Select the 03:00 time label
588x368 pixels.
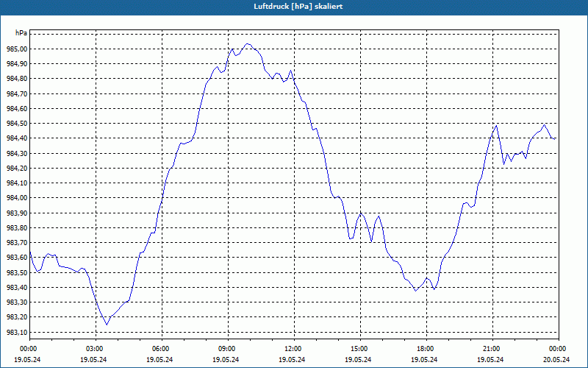(x=94, y=349)
